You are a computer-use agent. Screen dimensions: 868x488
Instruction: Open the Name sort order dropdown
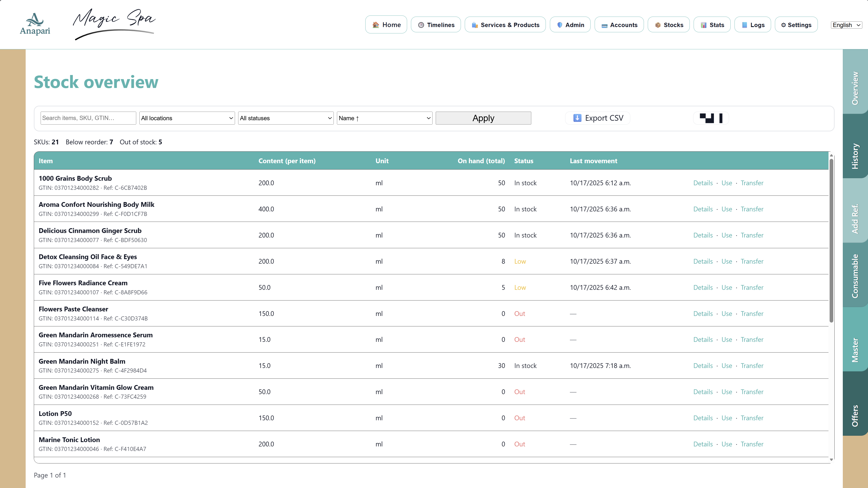(384, 118)
